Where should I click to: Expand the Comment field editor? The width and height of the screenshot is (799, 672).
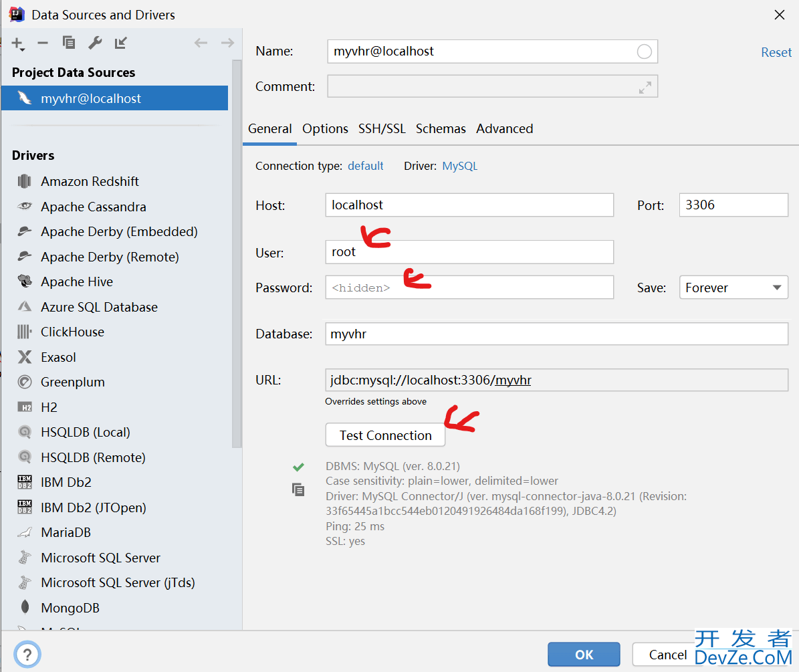coord(645,88)
